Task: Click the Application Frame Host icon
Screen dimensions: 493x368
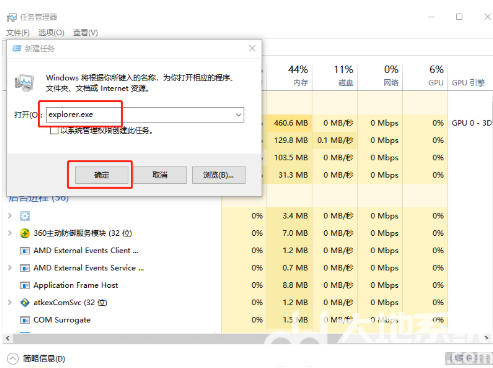Action: click(x=25, y=285)
